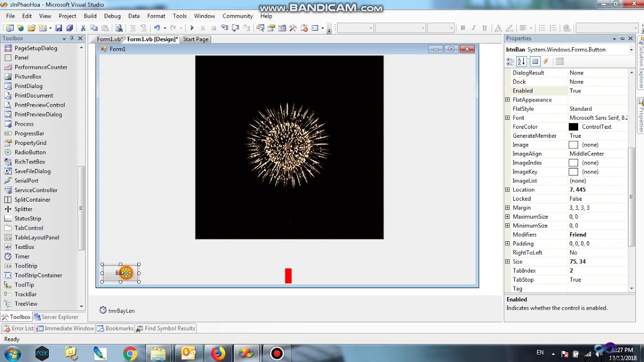Screen dimensions: 644x362
Task: Select the red rectangle control on Form1
Action: 288,276
